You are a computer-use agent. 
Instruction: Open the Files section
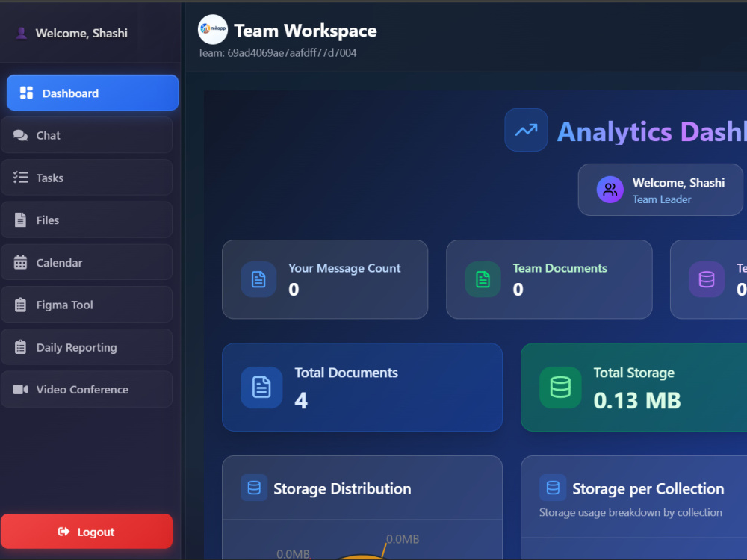[x=87, y=220]
